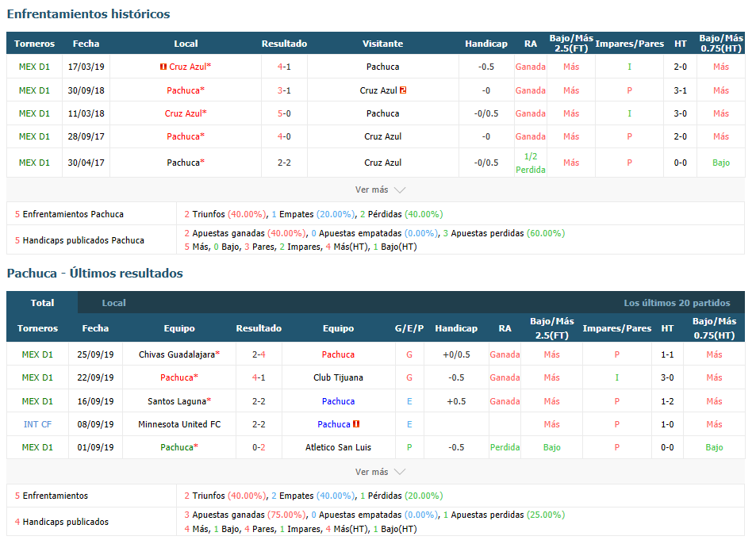Open Club Tijuana team link
This screenshot has width=756, height=540.
click(x=338, y=377)
